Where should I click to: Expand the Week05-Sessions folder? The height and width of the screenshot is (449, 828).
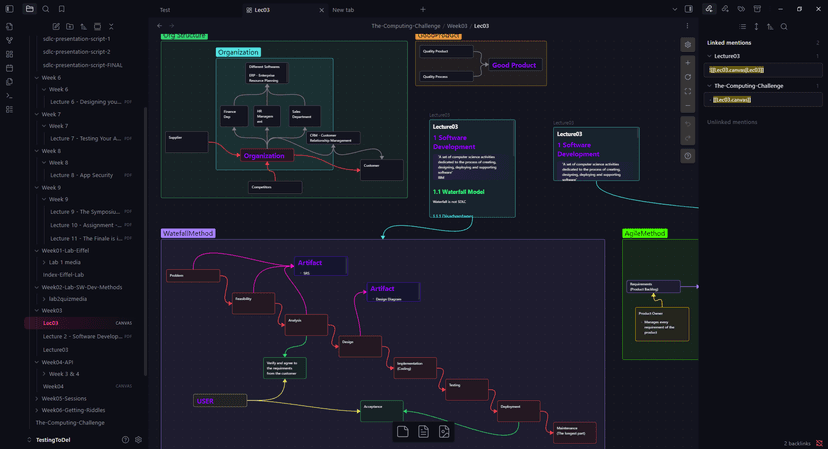(64, 399)
